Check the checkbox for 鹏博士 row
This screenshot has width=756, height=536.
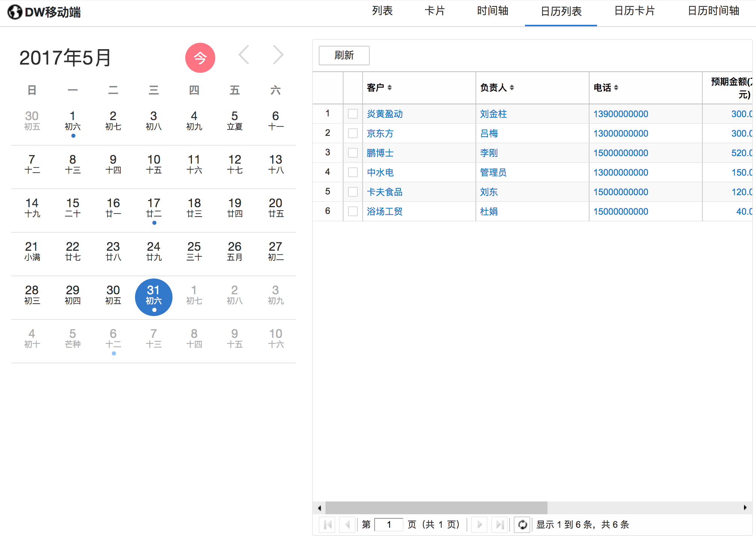353,153
